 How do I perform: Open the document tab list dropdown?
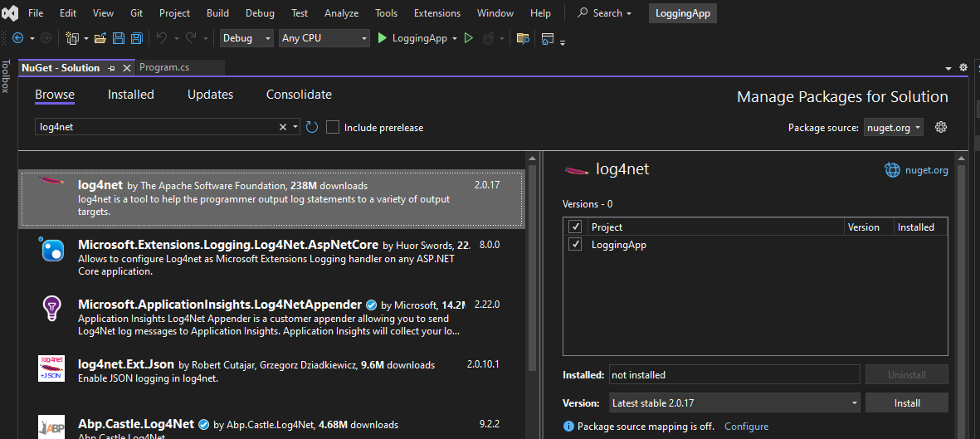pyautogui.click(x=949, y=67)
